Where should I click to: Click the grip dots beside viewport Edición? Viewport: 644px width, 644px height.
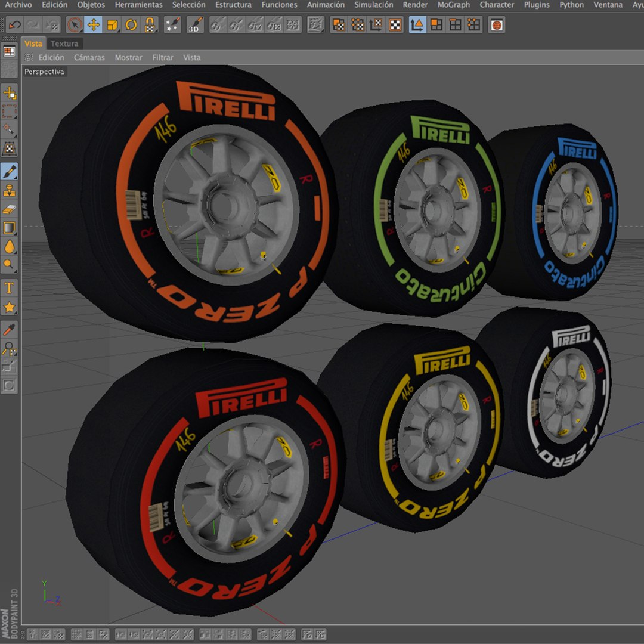click(29, 57)
